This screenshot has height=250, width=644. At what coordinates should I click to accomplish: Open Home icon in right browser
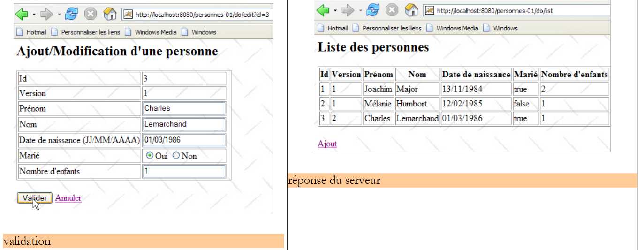coord(411,10)
